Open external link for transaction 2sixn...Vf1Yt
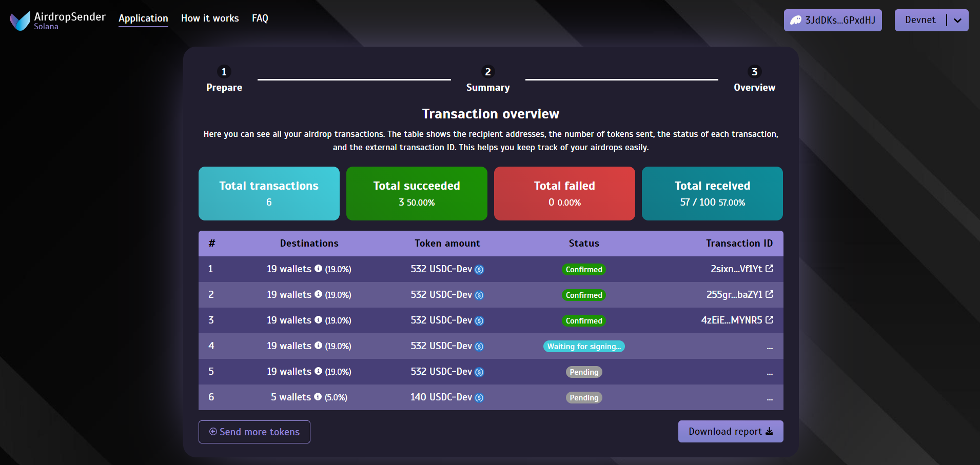 [769, 269]
